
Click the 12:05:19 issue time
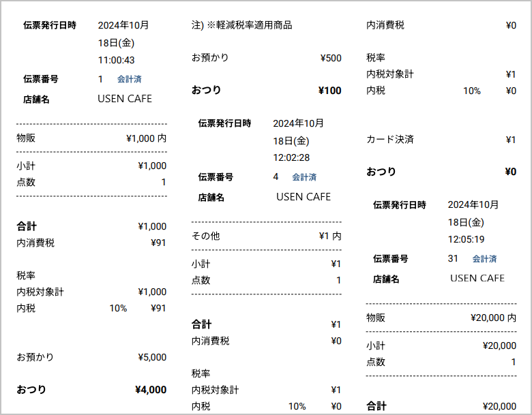(467, 239)
